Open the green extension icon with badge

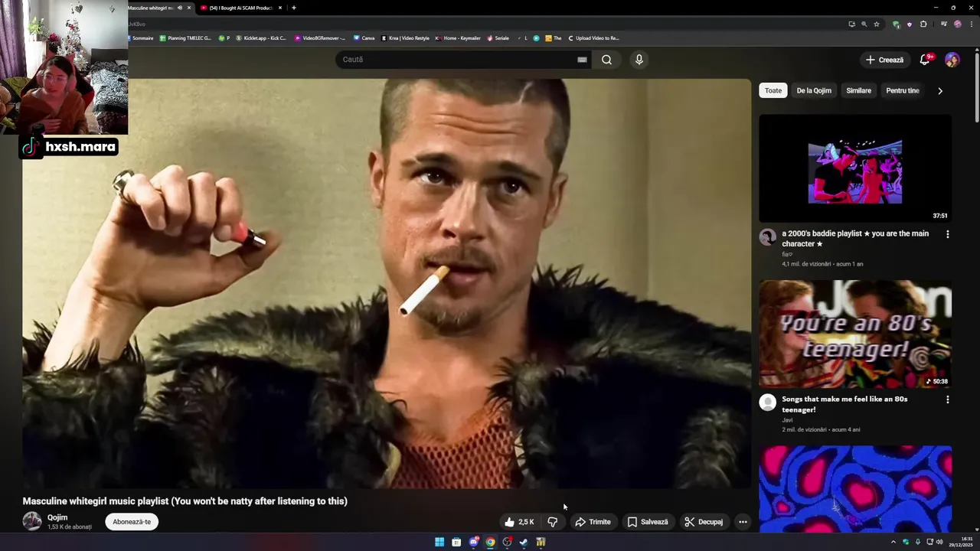pyautogui.click(x=896, y=24)
